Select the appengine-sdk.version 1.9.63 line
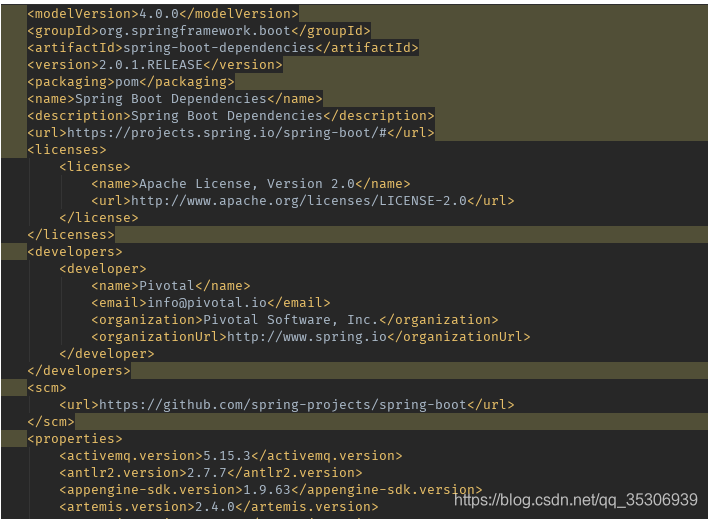 coord(271,490)
